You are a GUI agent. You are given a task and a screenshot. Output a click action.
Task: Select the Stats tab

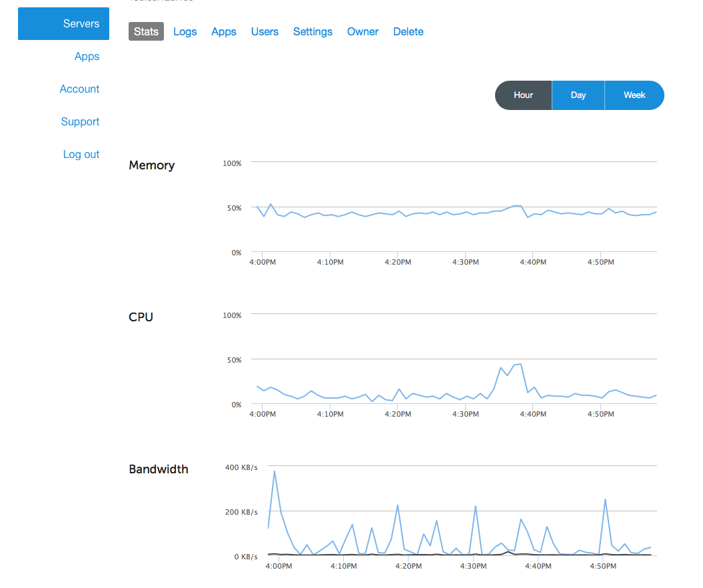(146, 31)
